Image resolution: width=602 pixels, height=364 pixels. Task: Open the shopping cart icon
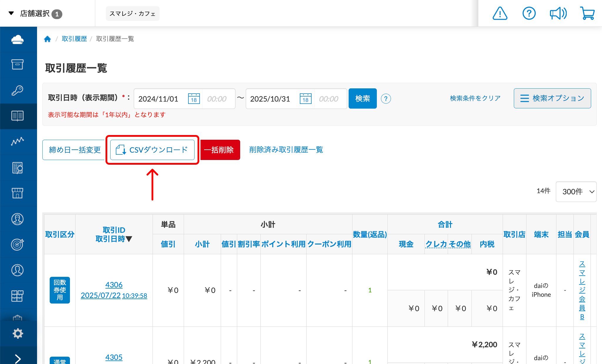click(x=587, y=14)
